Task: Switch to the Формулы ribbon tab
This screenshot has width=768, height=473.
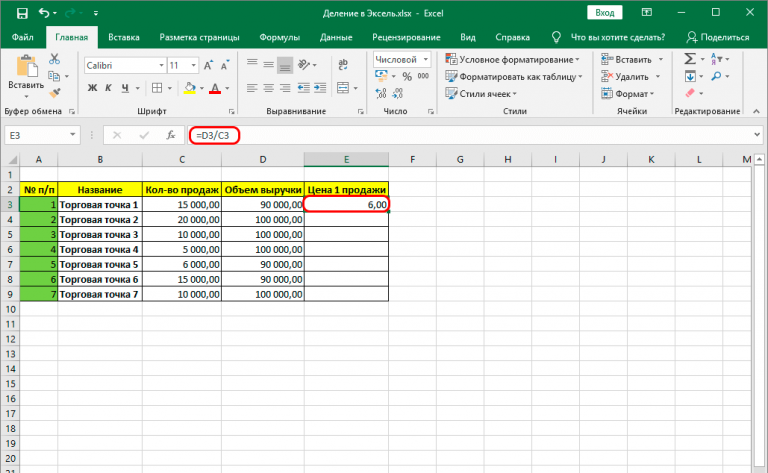Action: (x=280, y=37)
